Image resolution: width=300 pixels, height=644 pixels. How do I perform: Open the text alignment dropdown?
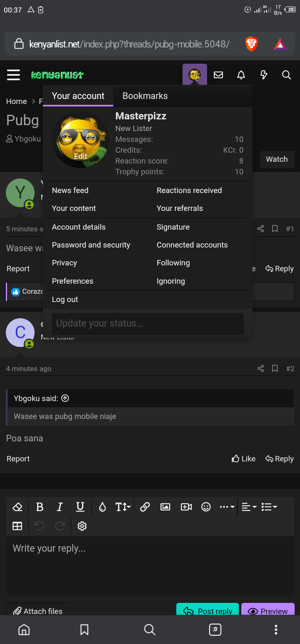249,507
